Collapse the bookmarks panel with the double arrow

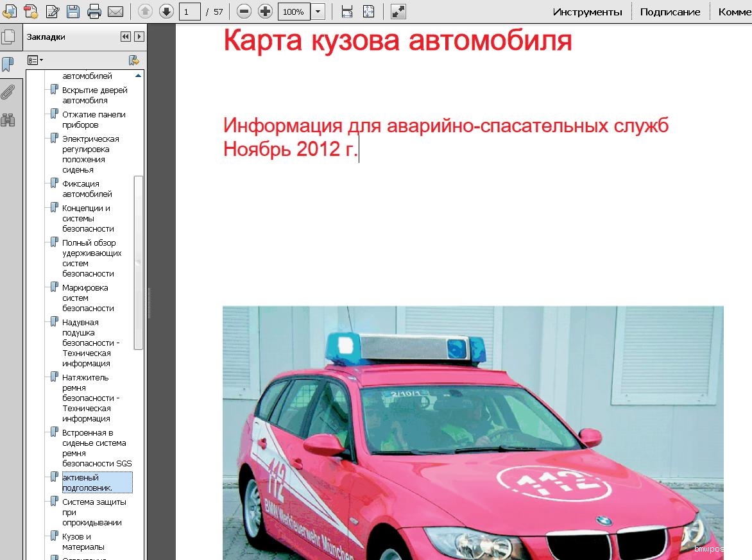(125, 37)
